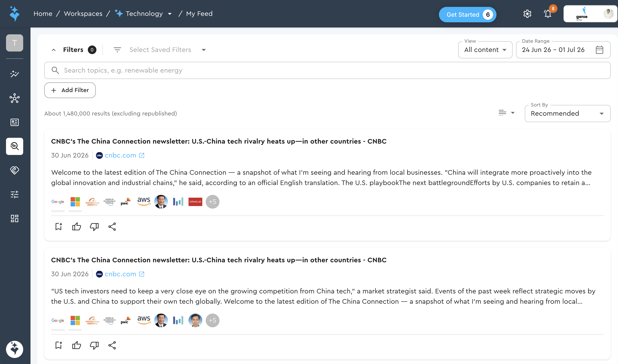Open the dashboard widgets sidebar icon

coord(14,218)
